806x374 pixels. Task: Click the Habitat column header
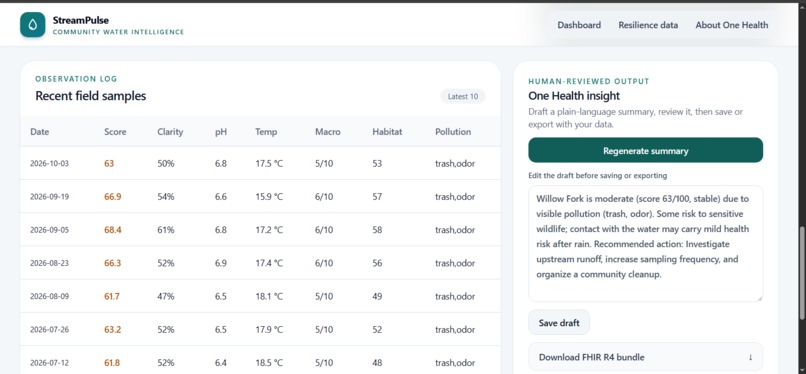[x=387, y=132]
